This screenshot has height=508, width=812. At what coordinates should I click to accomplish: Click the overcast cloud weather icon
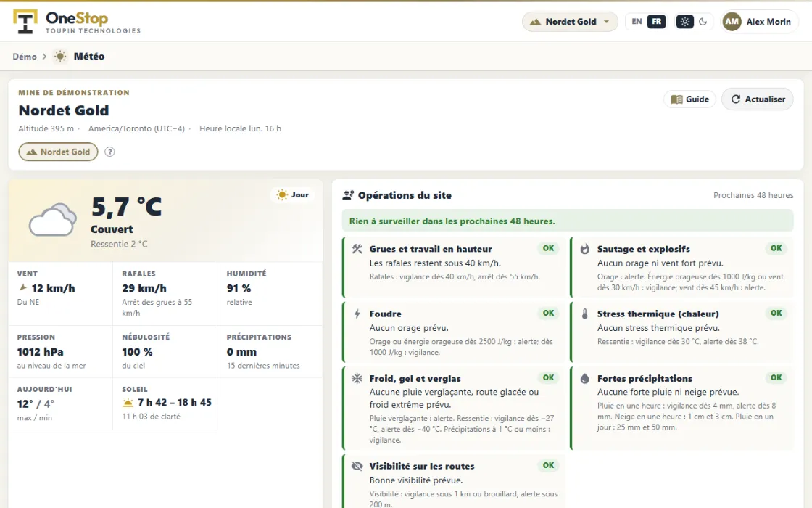click(x=52, y=220)
